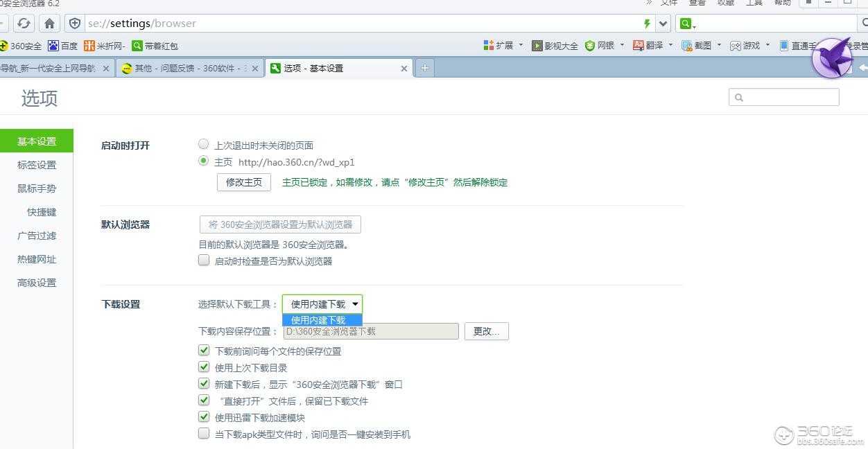Open the 带着红包 bookmark

pyautogui.click(x=155, y=46)
